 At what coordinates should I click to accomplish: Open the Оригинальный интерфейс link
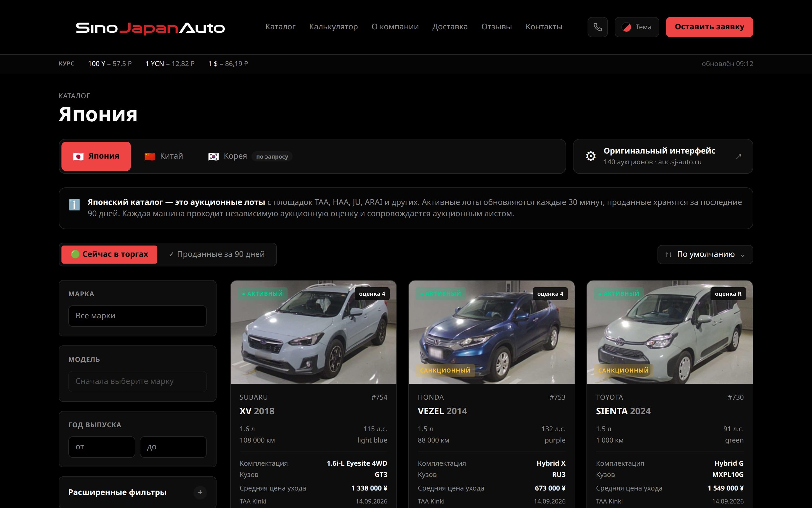(x=663, y=156)
